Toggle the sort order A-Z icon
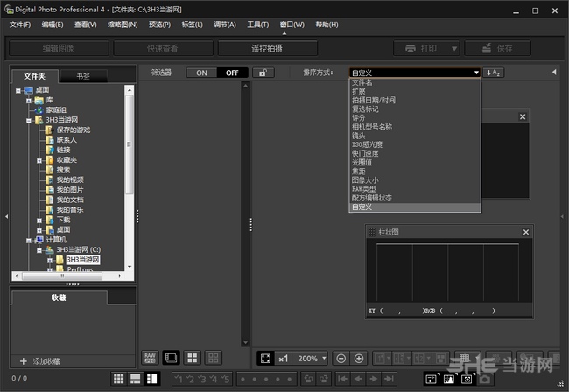 pyautogui.click(x=494, y=73)
